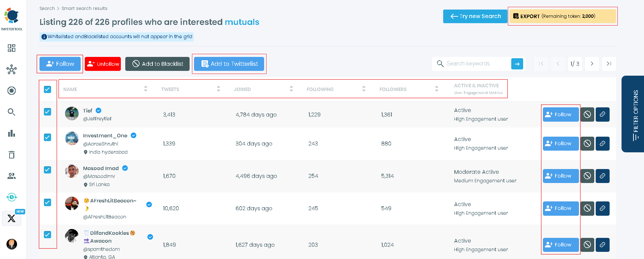Image resolution: width=644 pixels, height=259 pixels.
Task: Click the Masood Imad profile picture
Action: [72, 171]
